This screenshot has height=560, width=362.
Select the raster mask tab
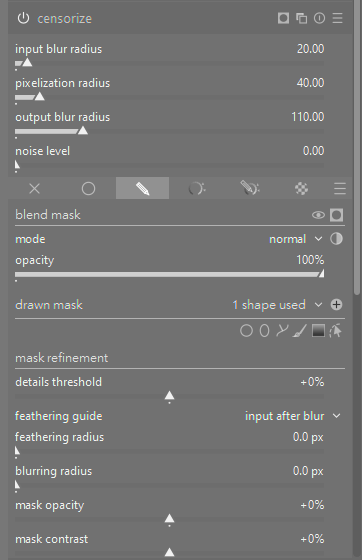[302, 188]
